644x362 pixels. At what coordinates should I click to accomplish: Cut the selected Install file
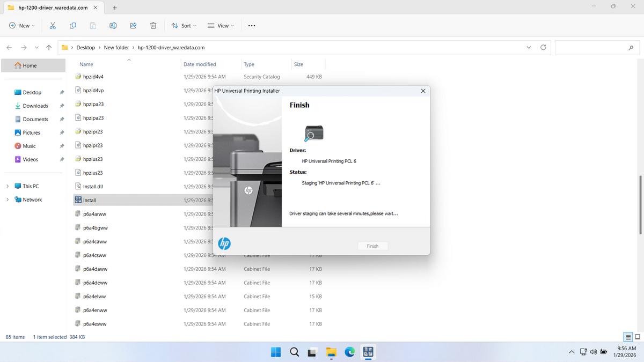pos(52,25)
